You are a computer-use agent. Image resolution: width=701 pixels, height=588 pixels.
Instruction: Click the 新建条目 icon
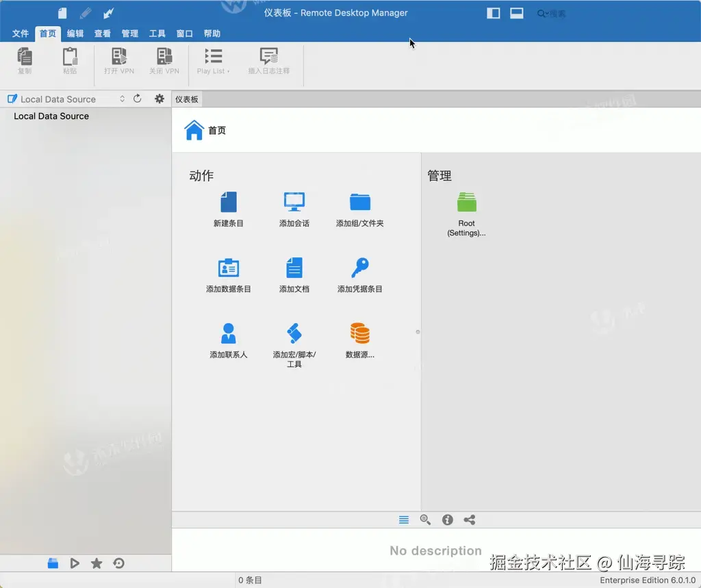[229, 202]
